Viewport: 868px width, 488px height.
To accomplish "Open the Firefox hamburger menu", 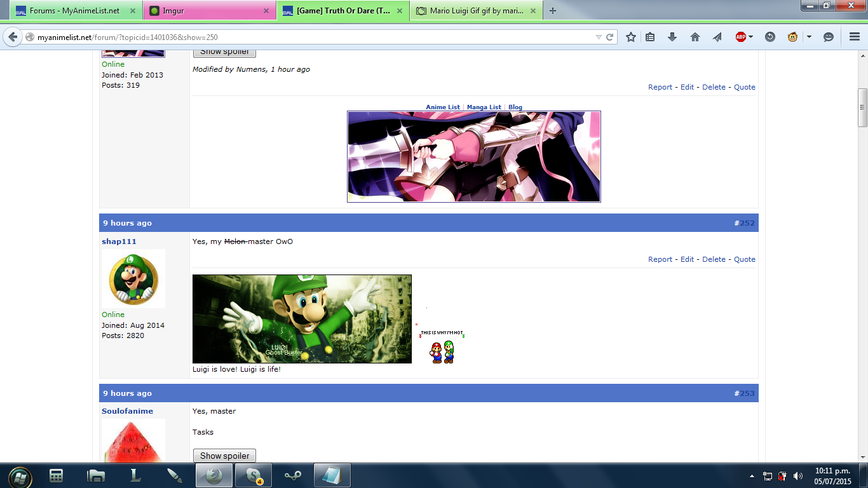I will pos(854,37).
